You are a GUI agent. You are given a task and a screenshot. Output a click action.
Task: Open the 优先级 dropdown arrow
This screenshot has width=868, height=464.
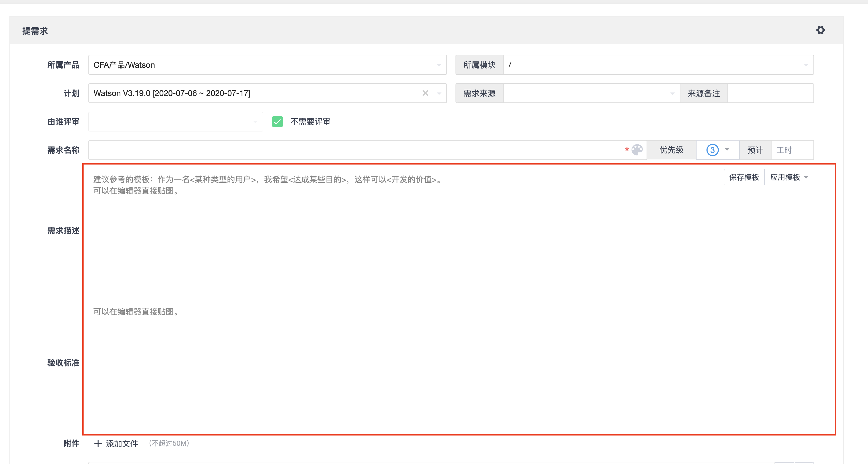pyautogui.click(x=727, y=150)
